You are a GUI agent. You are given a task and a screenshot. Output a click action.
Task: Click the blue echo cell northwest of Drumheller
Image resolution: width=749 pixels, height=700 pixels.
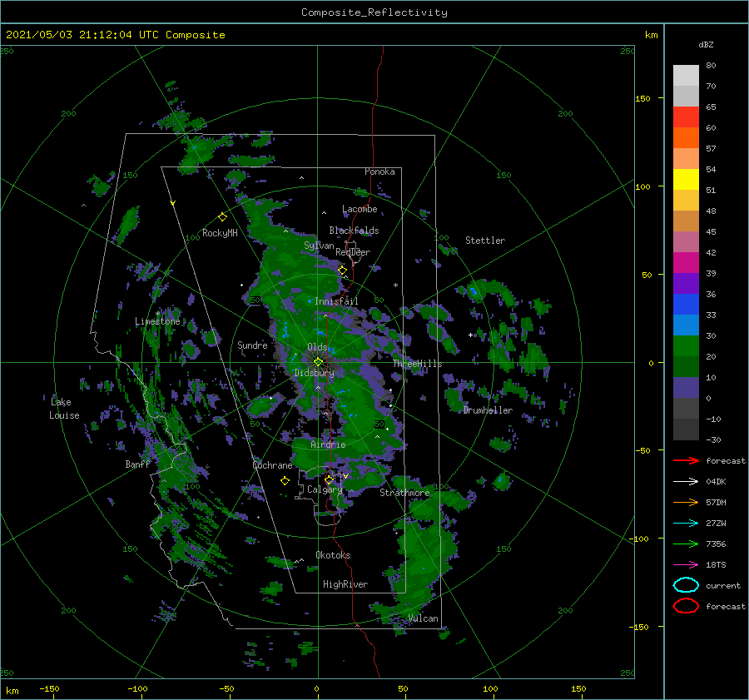click(x=473, y=290)
